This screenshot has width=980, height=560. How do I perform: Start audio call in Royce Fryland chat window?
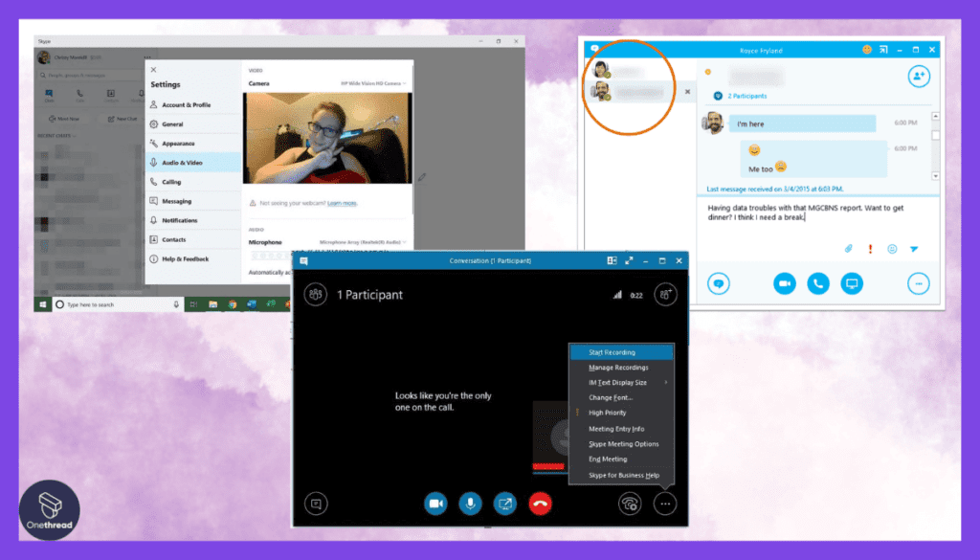tap(818, 283)
